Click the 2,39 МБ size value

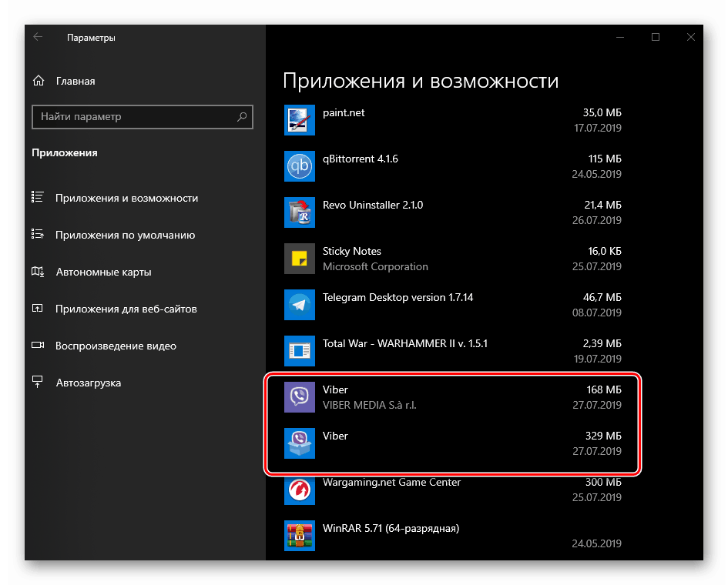pos(602,343)
